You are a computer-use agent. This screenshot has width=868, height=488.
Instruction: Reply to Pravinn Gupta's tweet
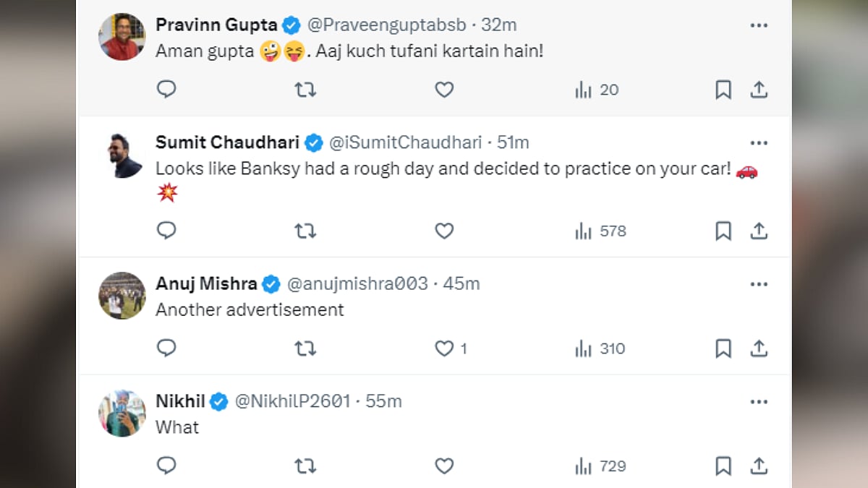tap(166, 90)
